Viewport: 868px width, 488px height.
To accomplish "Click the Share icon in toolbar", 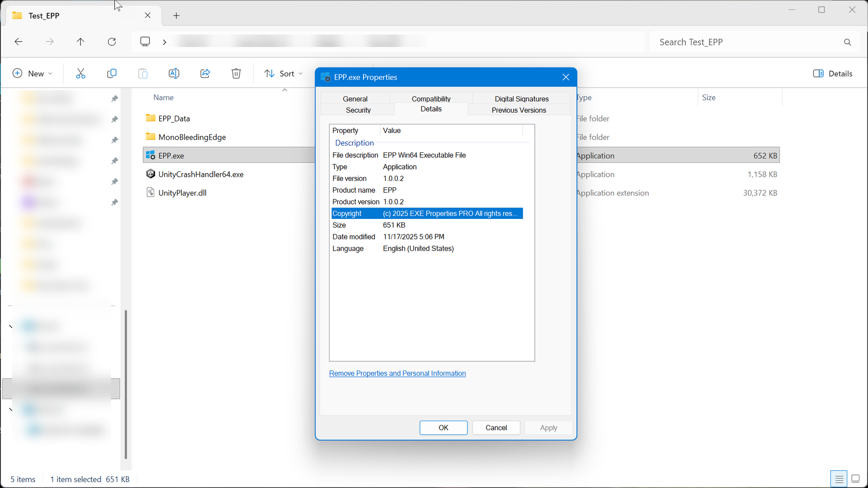I will point(205,74).
